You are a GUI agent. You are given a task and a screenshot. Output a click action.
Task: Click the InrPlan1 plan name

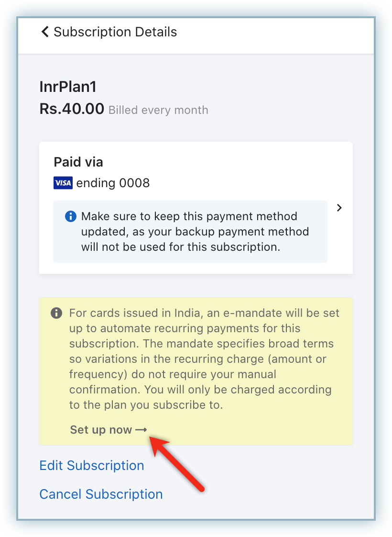68,87
